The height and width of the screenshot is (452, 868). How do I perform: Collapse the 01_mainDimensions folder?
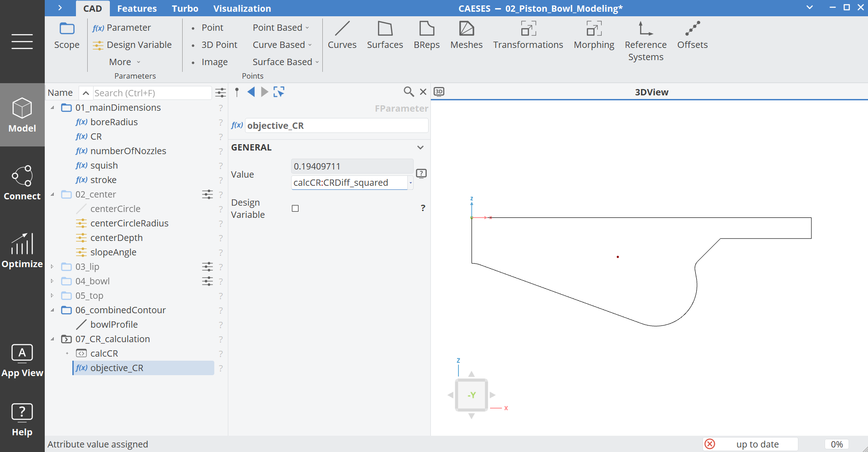52,108
